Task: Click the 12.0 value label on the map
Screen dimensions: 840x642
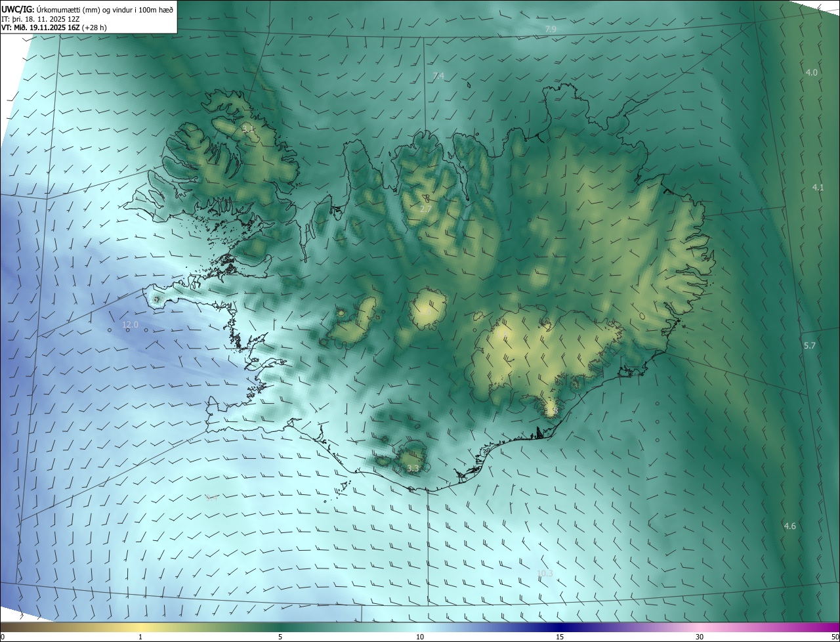Action: click(131, 324)
